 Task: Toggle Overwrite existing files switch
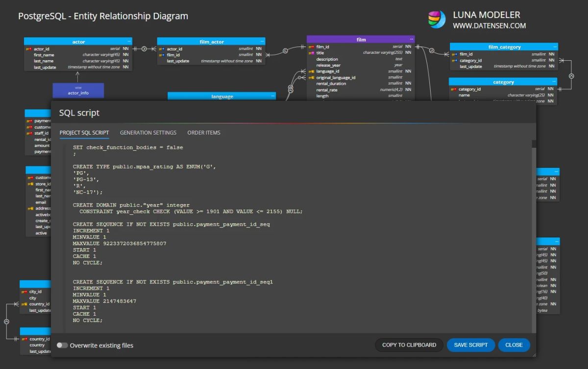tap(62, 345)
